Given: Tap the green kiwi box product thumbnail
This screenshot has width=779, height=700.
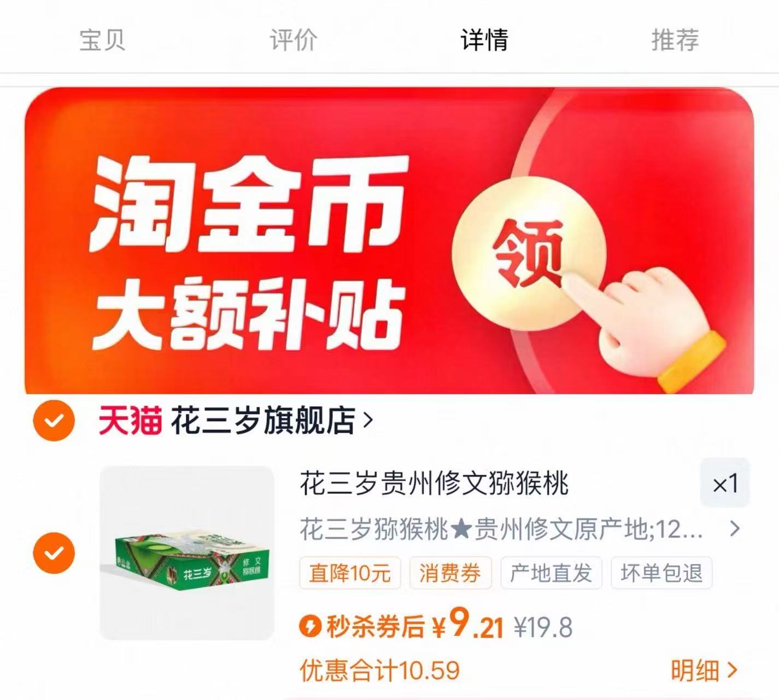Looking at the screenshot, I should [x=187, y=553].
